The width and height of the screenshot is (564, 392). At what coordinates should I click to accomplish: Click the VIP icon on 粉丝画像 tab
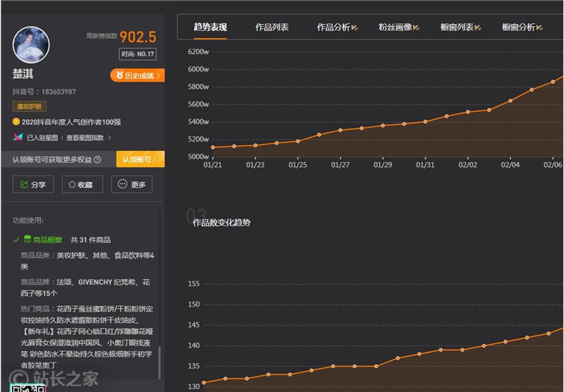point(416,27)
